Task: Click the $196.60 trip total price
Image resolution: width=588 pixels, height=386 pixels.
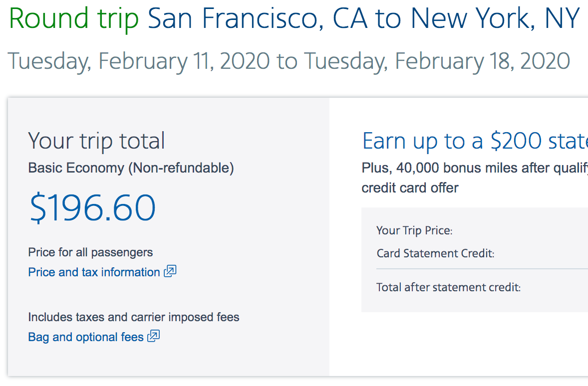Action: coord(92,208)
